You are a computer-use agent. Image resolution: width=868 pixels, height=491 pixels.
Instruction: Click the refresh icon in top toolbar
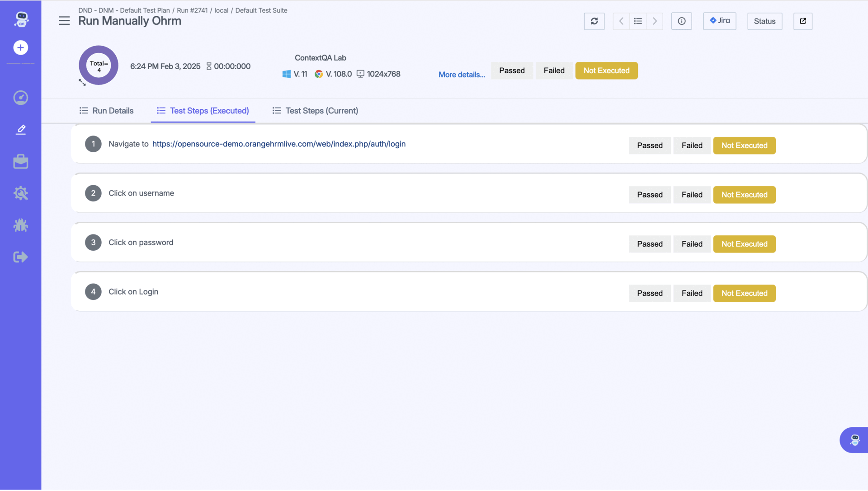(x=594, y=21)
